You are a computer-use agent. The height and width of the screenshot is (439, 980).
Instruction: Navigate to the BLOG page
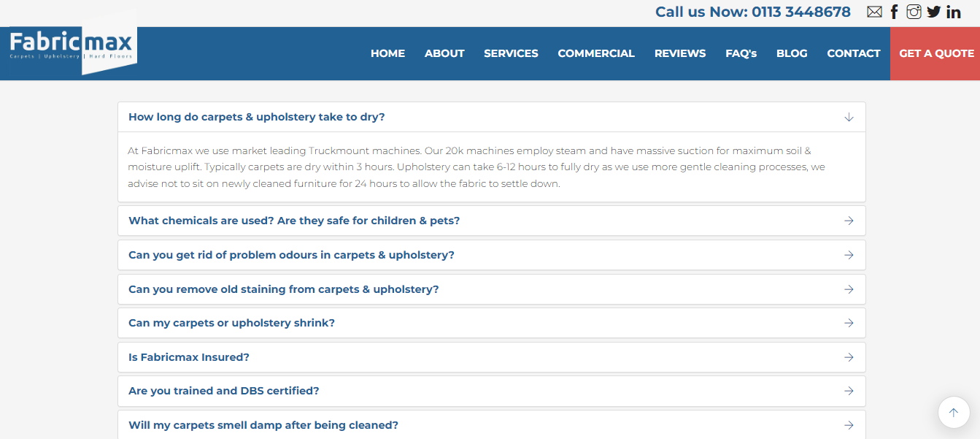tap(792, 53)
